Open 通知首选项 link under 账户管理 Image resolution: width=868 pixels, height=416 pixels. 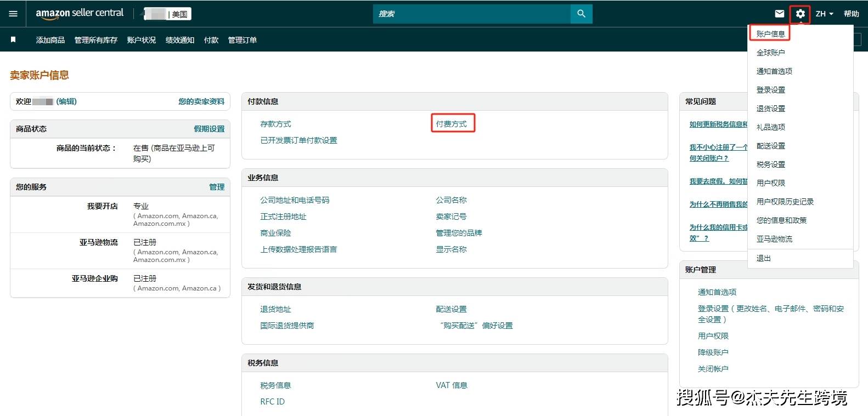(x=717, y=293)
